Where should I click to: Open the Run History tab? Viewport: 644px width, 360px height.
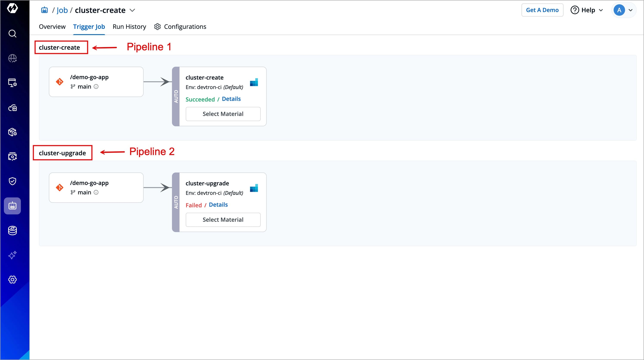[x=129, y=27]
